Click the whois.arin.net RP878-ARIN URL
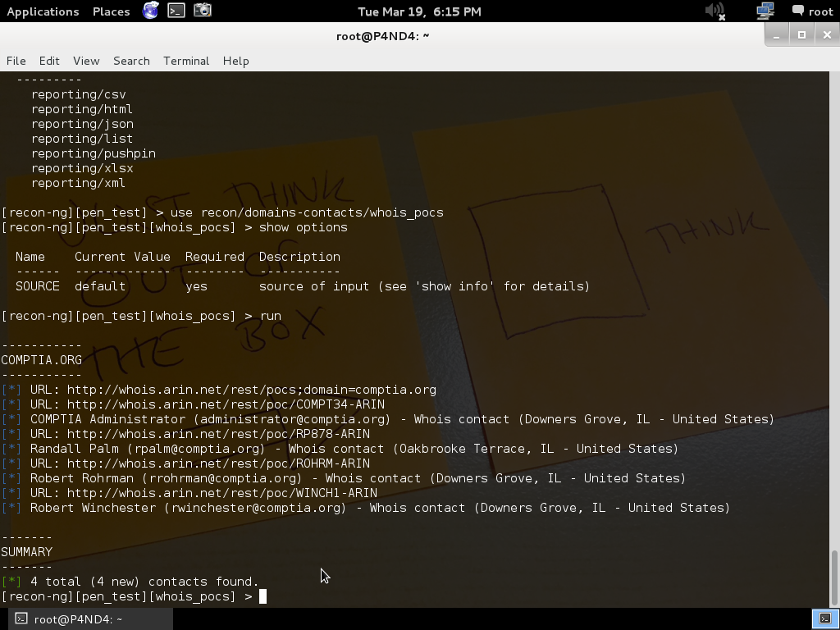Image resolution: width=840 pixels, height=630 pixels. point(218,434)
